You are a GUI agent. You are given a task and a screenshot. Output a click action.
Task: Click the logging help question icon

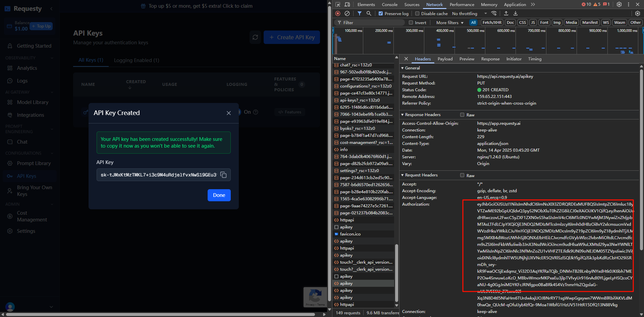pyautogui.click(x=256, y=112)
